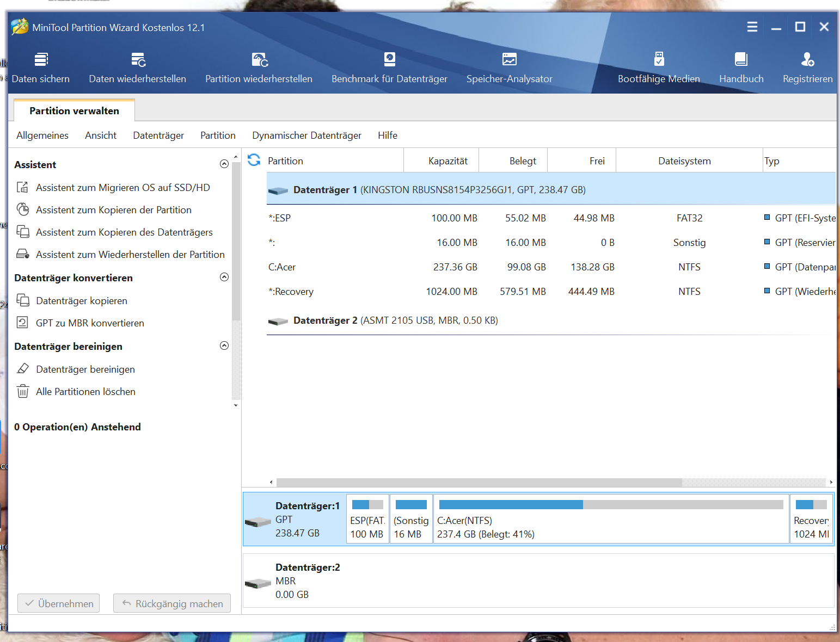Sort by Typ column header
This screenshot has width=840, height=642.
[799, 160]
